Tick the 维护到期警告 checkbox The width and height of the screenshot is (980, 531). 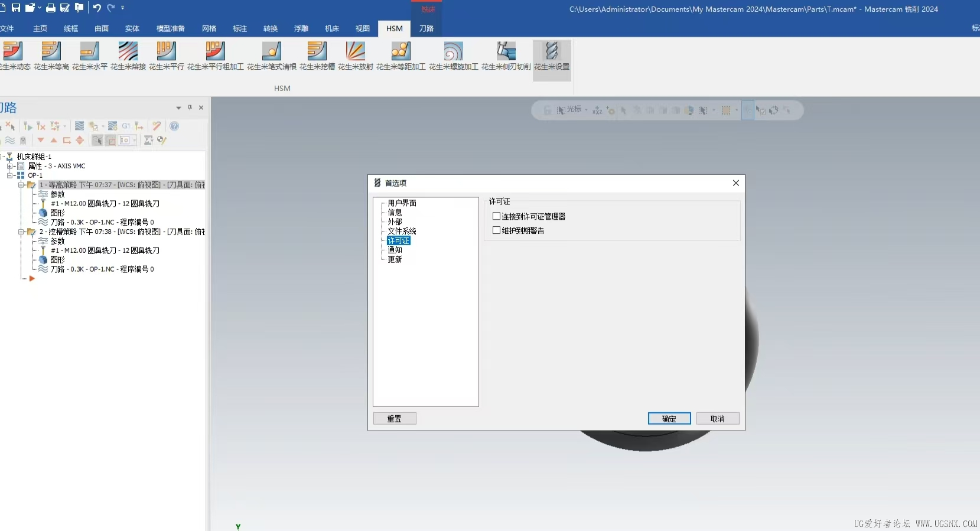(x=496, y=230)
